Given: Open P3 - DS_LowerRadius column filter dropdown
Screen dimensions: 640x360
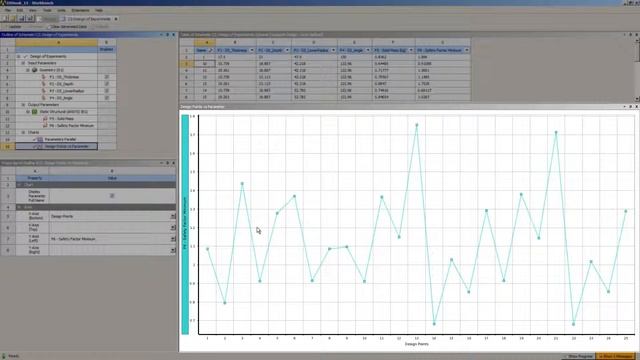Looking at the screenshot, I should 333,50.
